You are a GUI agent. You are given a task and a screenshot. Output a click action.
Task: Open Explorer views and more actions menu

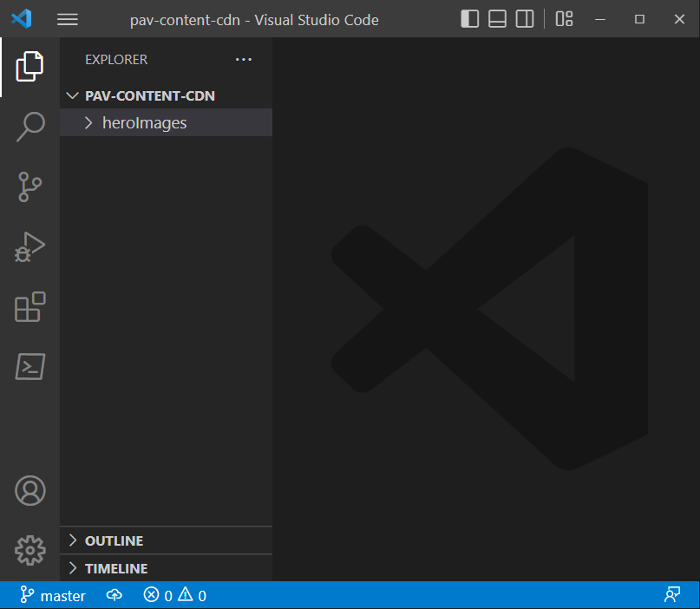244,59
